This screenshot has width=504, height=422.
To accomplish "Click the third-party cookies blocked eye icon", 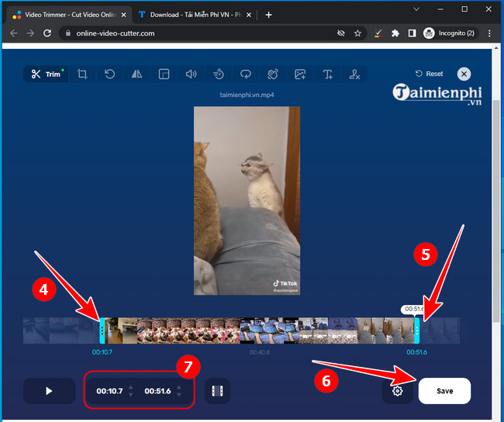I will 341,33.
